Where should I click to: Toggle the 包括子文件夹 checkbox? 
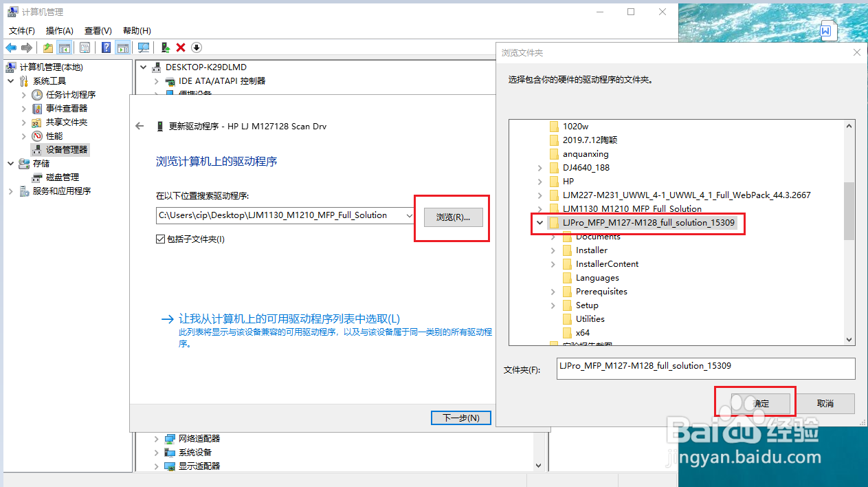click(x=161, y=239)
